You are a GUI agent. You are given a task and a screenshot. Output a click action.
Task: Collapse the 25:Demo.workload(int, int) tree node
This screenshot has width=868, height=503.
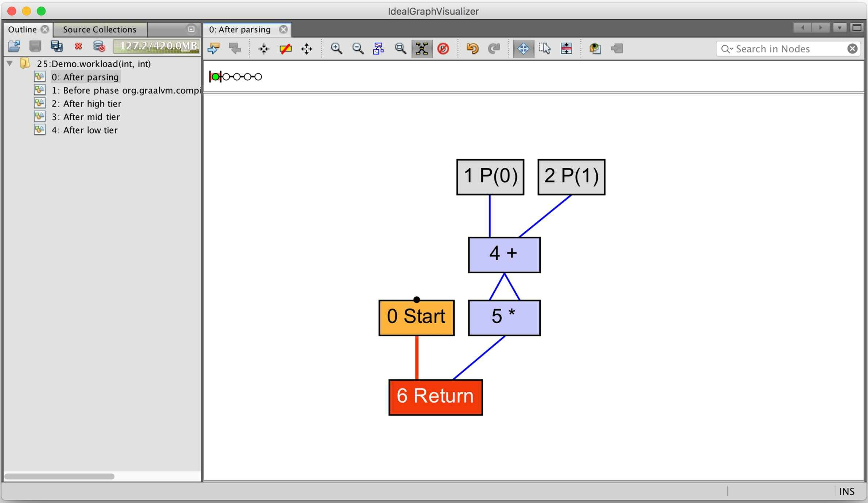click(10, 63)
